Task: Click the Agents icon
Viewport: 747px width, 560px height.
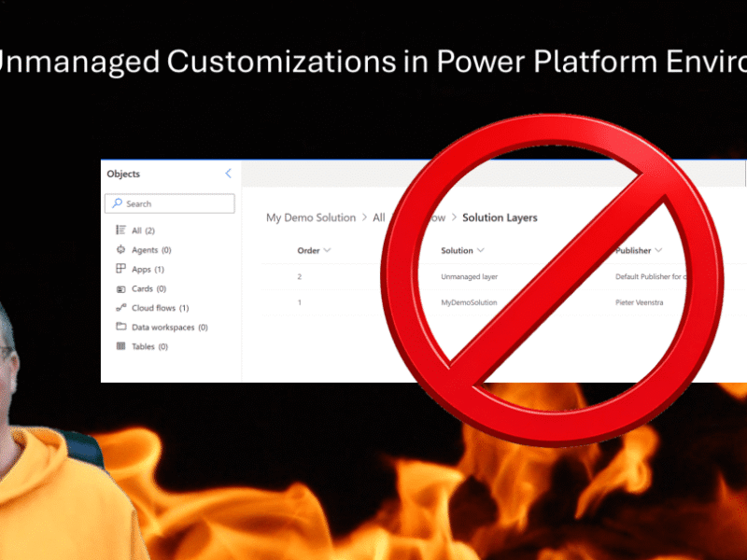Action: coord(121,249)
